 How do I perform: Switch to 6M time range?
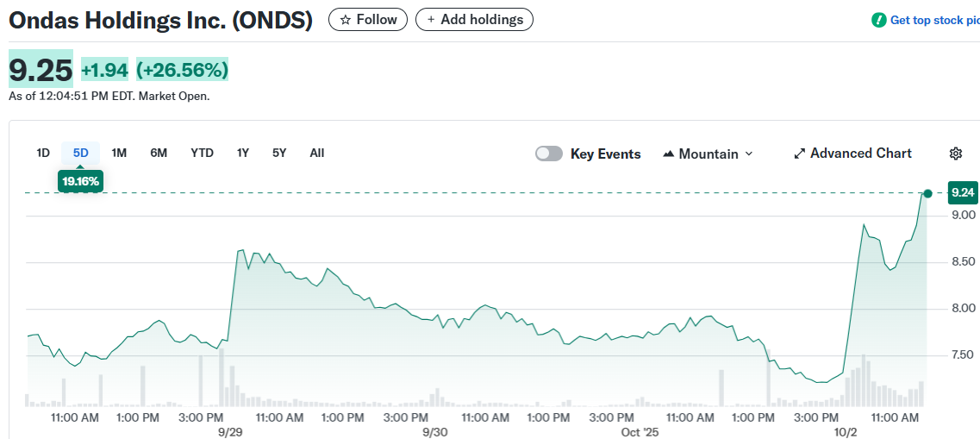[x=159, y=153]
